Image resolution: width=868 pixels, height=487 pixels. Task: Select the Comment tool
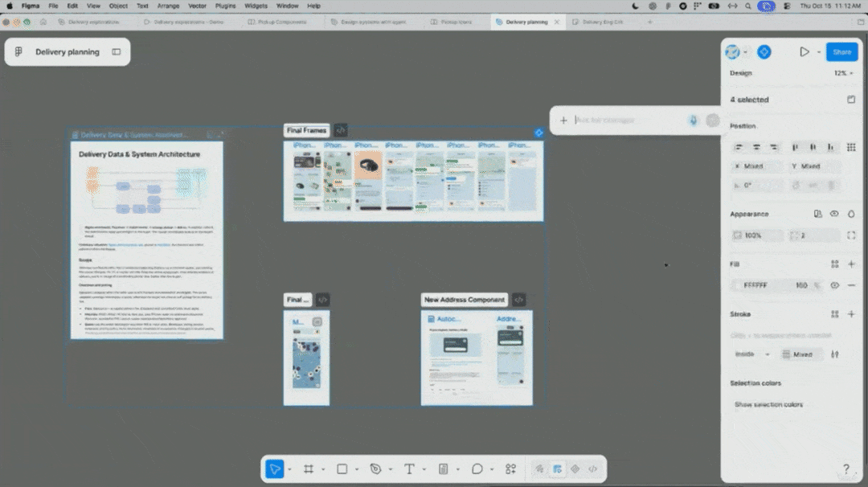click(477, 469)
